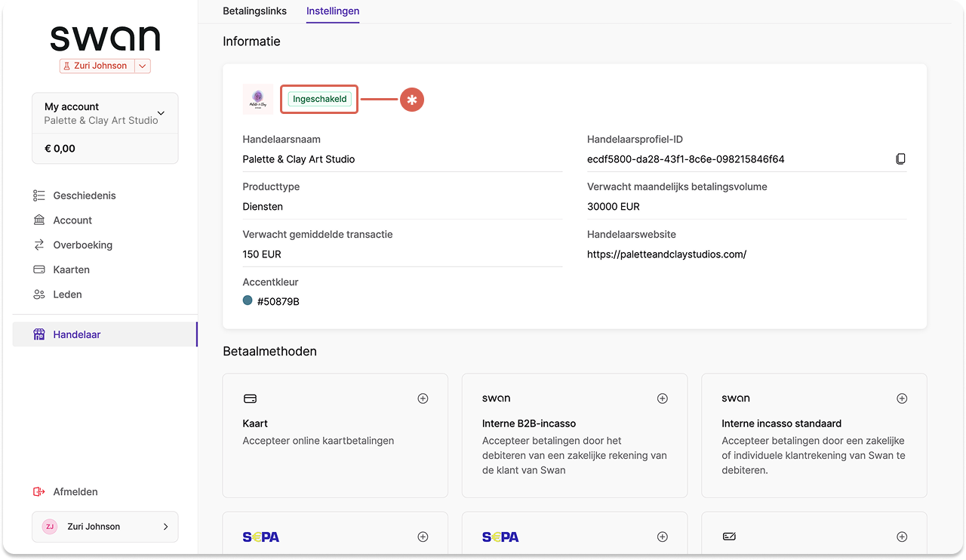This screenshot has width=966, height=560.
Task: Click plus icon on second SEPA card
Action: [662, 537]
